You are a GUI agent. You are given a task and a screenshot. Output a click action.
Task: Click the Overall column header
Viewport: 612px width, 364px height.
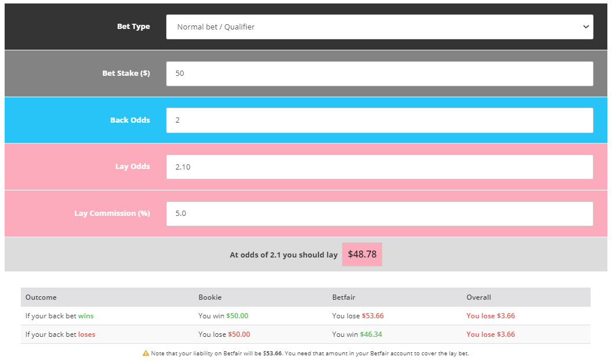(x=478, y=297)
